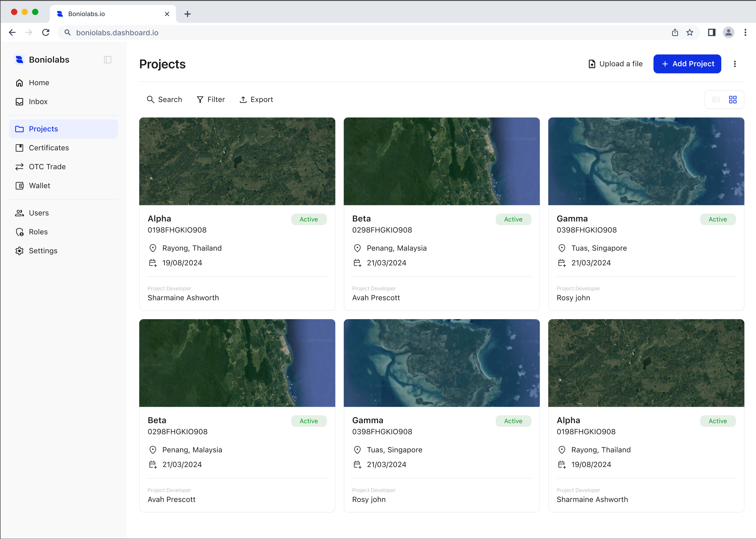This screenshot has width=756, height=539.
Task: Click the Add Project button
Action: point(687,64)
